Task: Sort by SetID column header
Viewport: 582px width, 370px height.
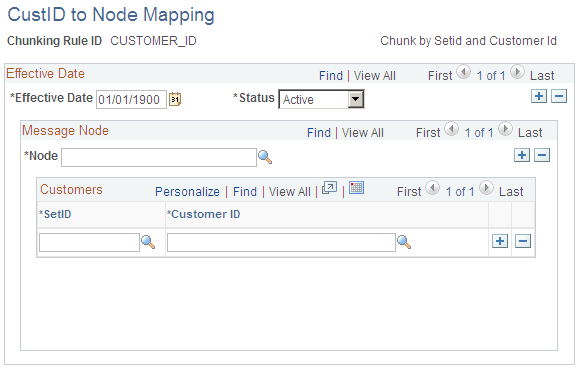Action: tap(55, 214)
